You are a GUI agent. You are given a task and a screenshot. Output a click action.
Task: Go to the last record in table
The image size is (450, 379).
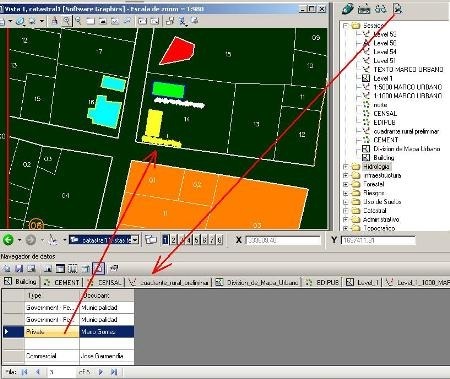point(114,372)
